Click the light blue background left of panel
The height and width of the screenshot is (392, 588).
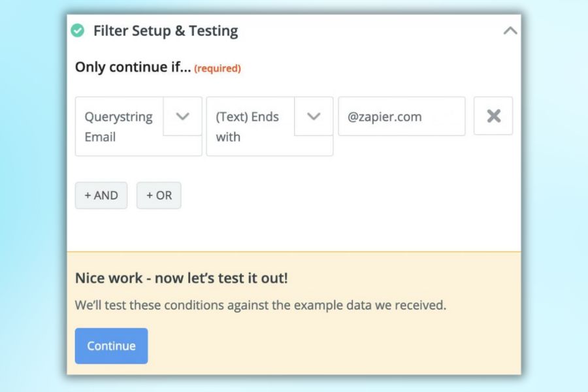[x=33, y=196]
